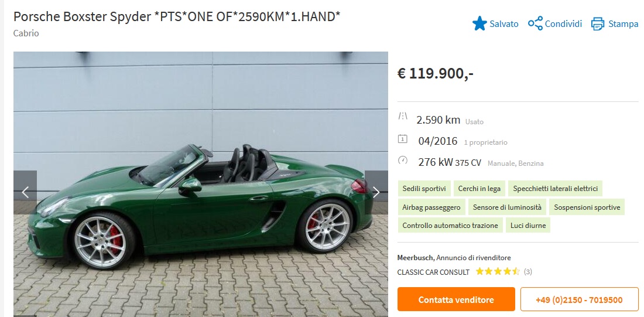Select the Sospensioni sportive tag

click(x=587, y=207)
